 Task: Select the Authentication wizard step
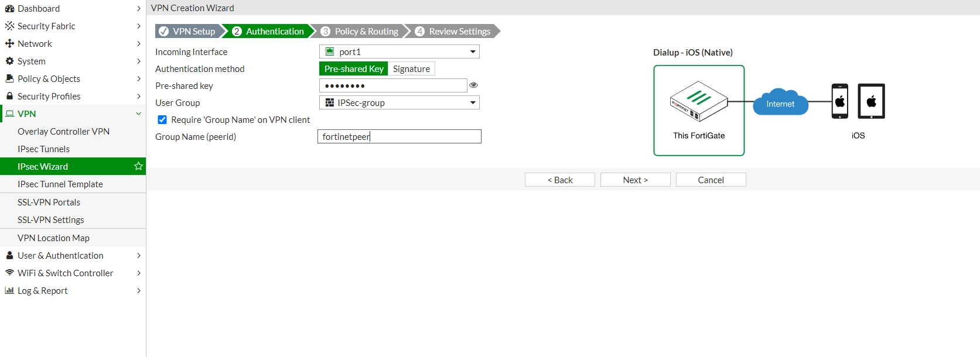(269, 31)
